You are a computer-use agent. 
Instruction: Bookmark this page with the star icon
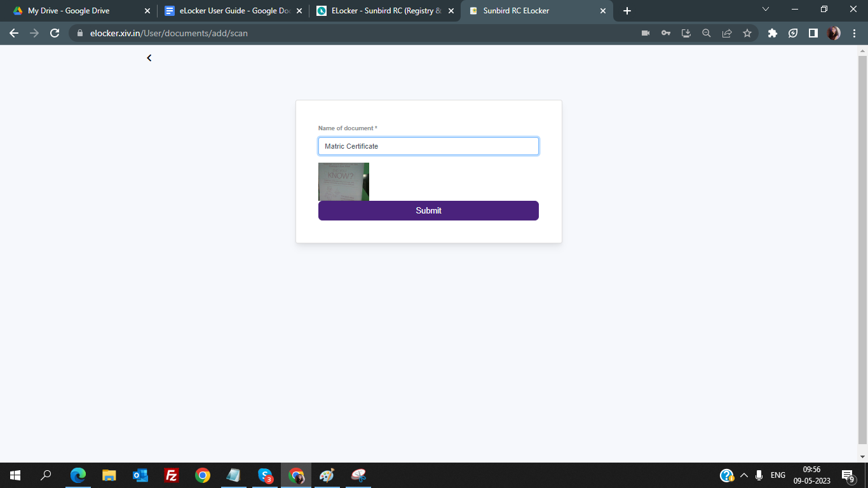click(747, 33)
